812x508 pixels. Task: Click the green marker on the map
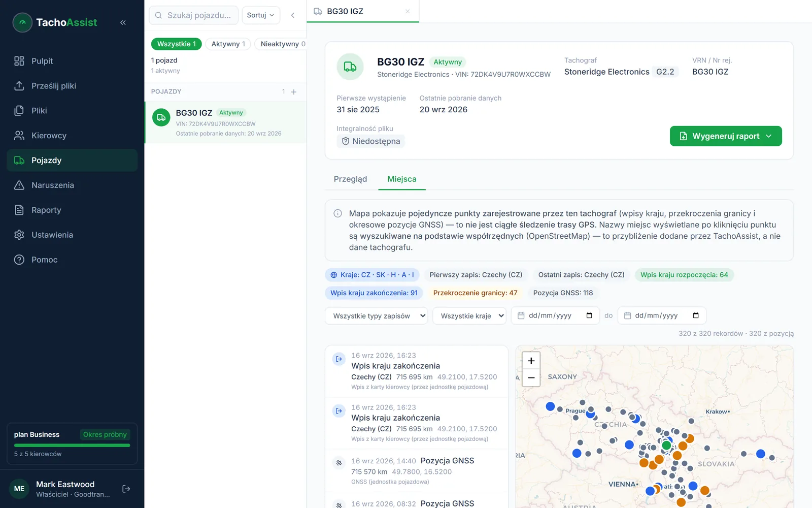[666, 446]
